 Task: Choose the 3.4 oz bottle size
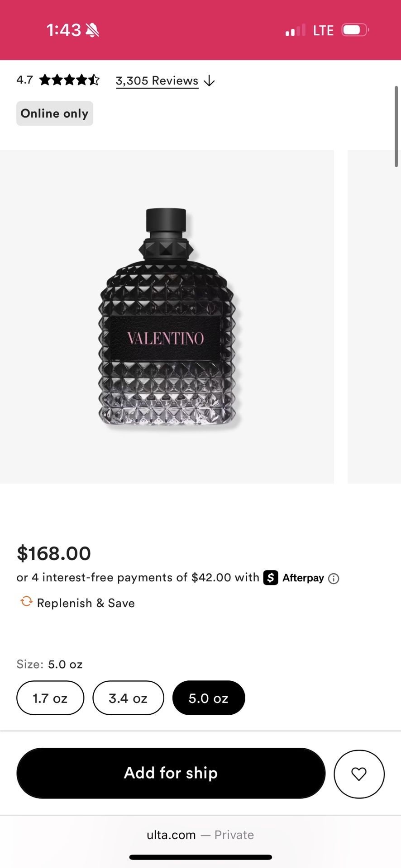pyautogui.click(x=128, y=698)
